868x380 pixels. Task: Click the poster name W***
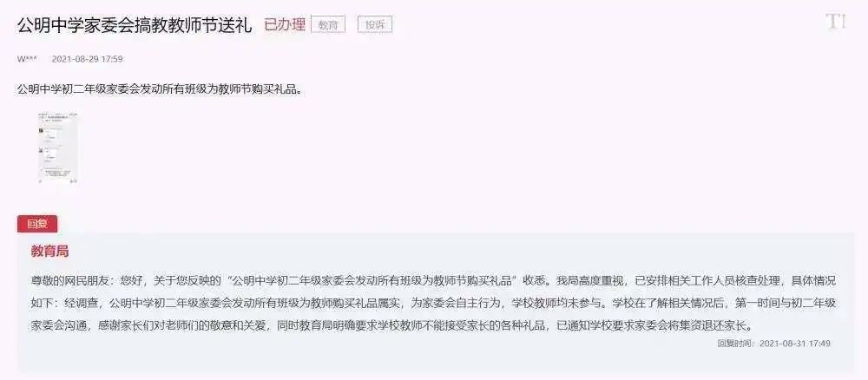click(x=28, y=59)
